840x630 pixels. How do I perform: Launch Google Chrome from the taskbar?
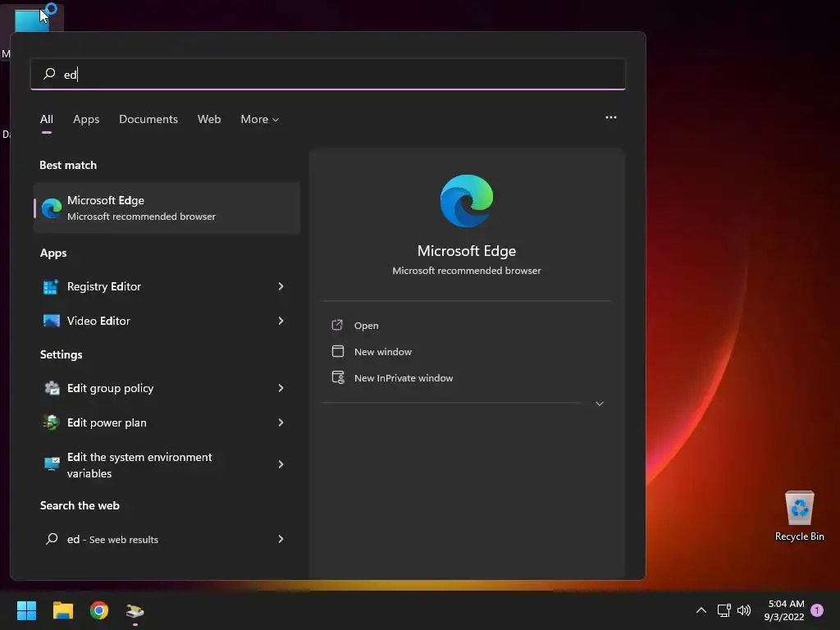coord(99,610)
